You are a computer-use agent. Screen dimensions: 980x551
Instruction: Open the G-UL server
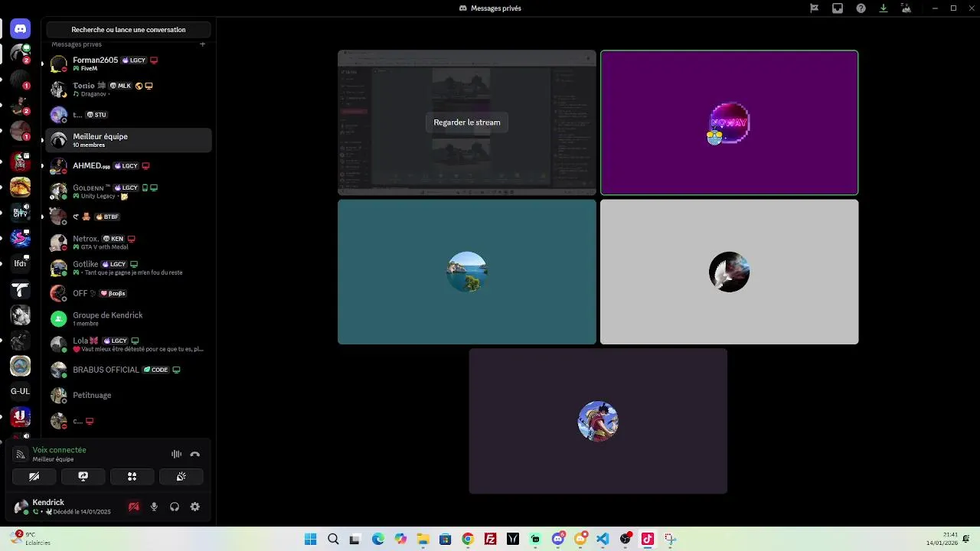tap(21, 391)
